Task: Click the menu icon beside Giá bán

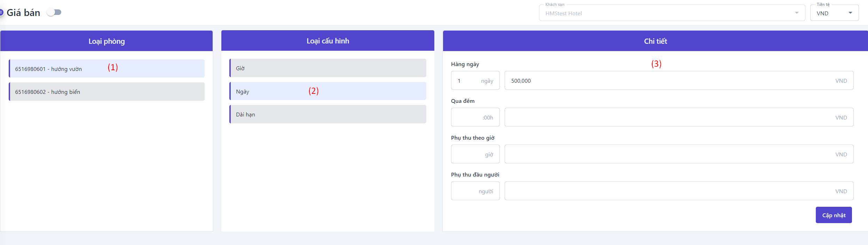Action: tap(1, 13)
